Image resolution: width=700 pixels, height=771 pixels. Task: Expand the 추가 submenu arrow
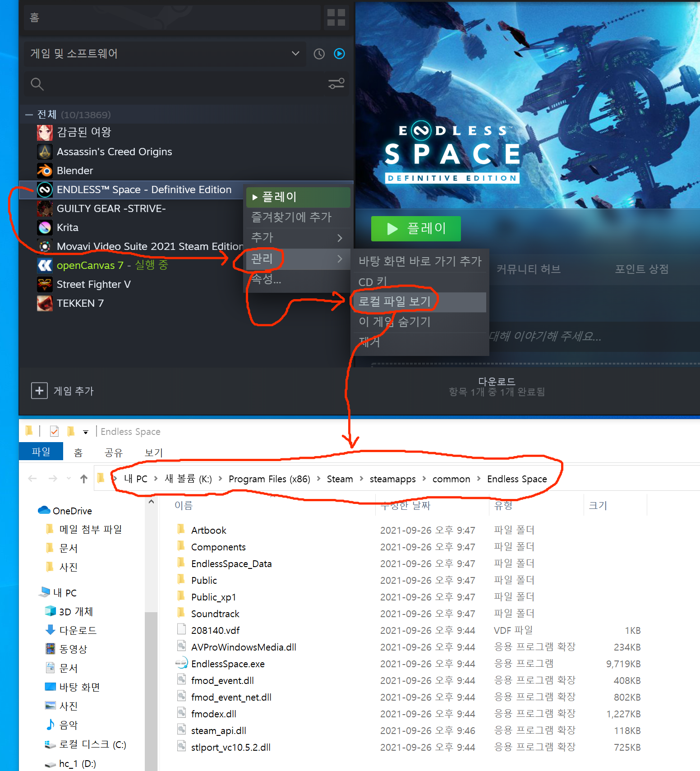coord(340,238)
